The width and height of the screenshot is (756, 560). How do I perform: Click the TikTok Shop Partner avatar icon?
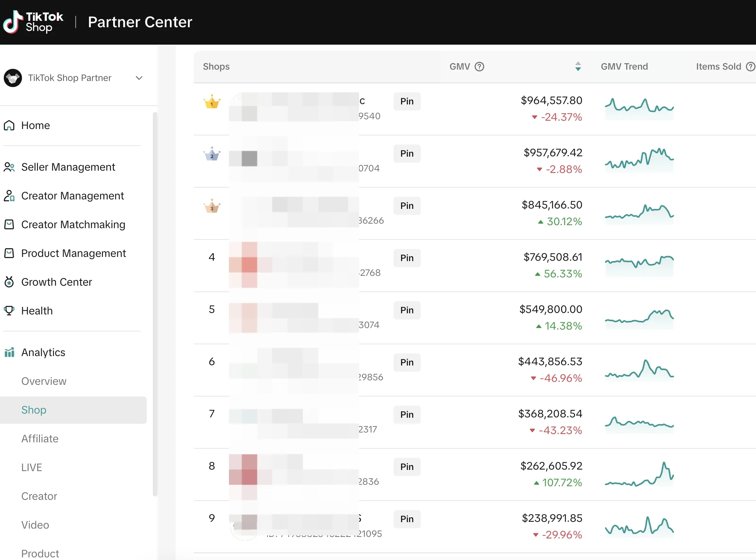[13, 78]
